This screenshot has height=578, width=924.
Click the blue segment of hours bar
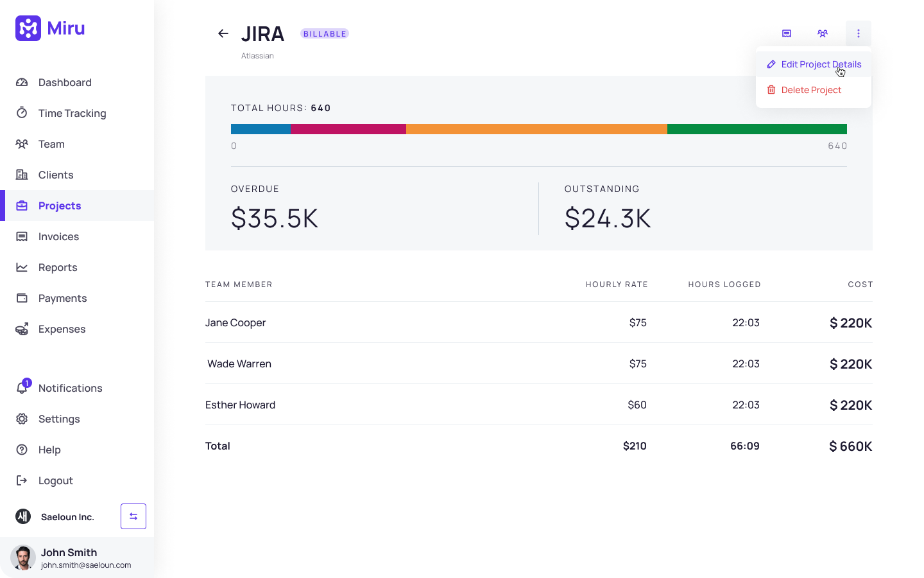tap(261, 129)
